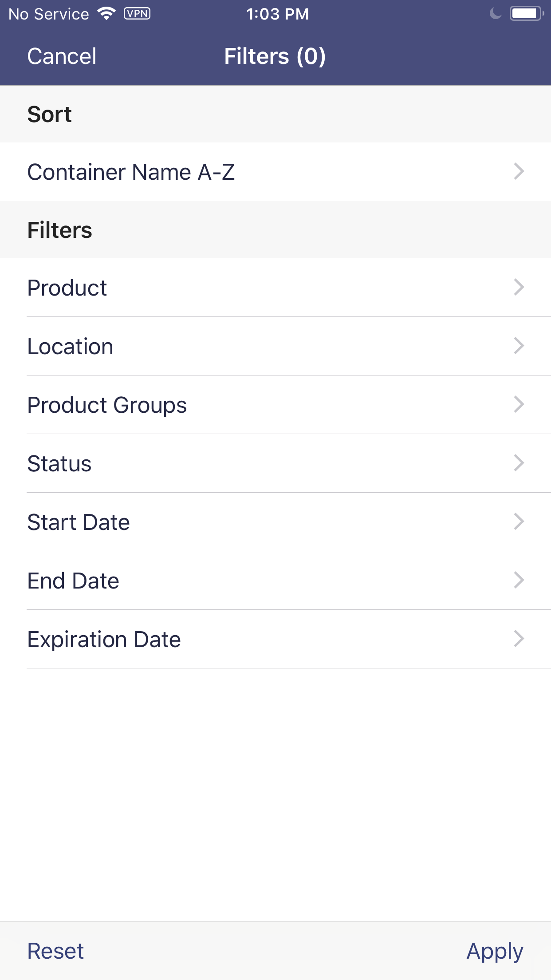Tap the Do Not Disturb moon icon
Screen dimensions: 551x980
pos(496,14)
